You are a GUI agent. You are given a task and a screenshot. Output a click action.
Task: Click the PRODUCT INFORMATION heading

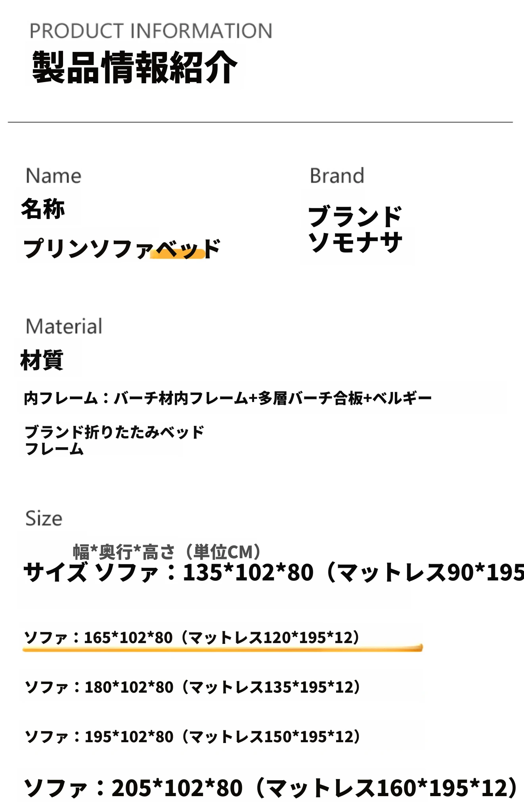click(151, 31)
